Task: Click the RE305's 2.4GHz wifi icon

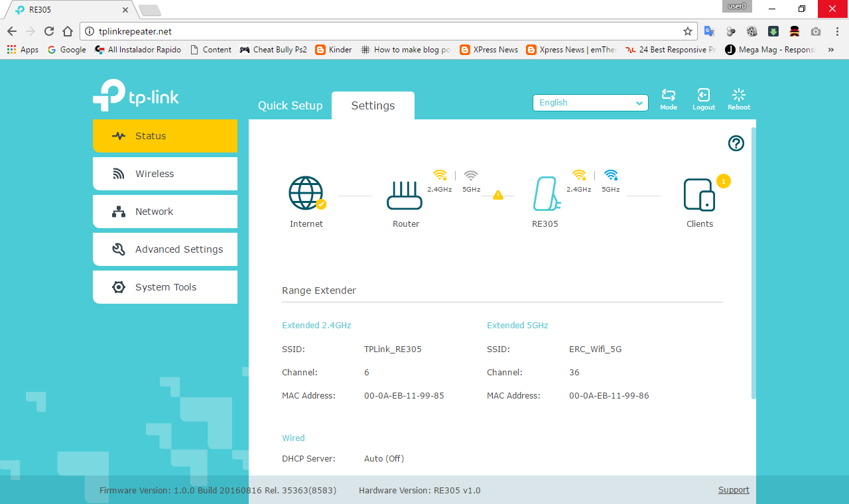Action: click(579, 175)
